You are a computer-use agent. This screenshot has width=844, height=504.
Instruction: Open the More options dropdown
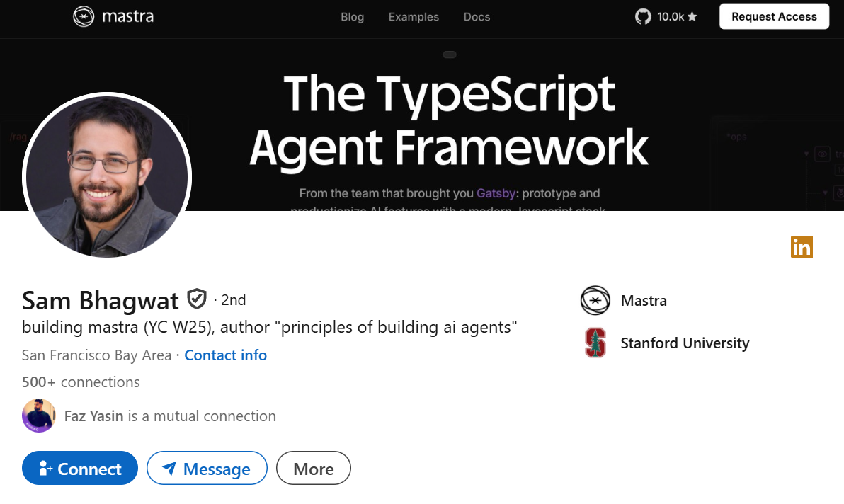(313, 469)
